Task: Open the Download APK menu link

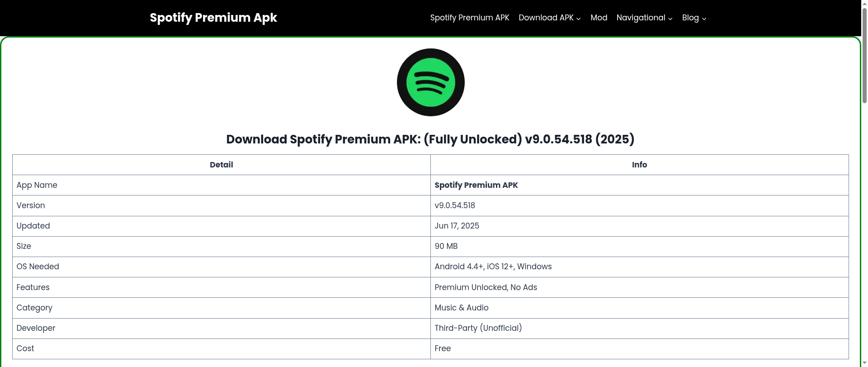Action: [546, 18]
